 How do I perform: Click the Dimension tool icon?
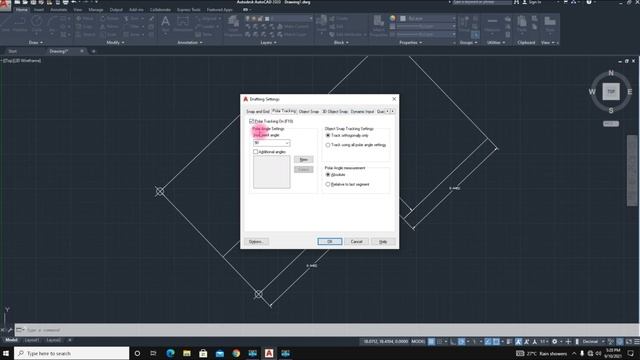tap(182, 23)
